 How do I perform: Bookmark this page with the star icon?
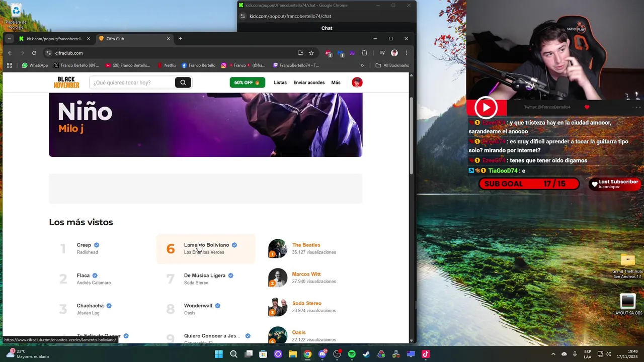point(311,53)
